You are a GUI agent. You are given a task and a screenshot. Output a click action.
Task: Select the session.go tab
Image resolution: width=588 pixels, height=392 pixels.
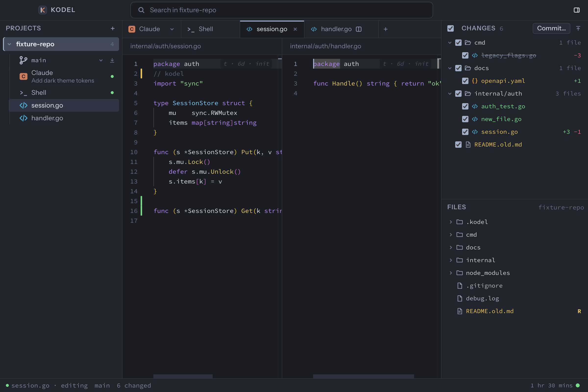(272, 29)
